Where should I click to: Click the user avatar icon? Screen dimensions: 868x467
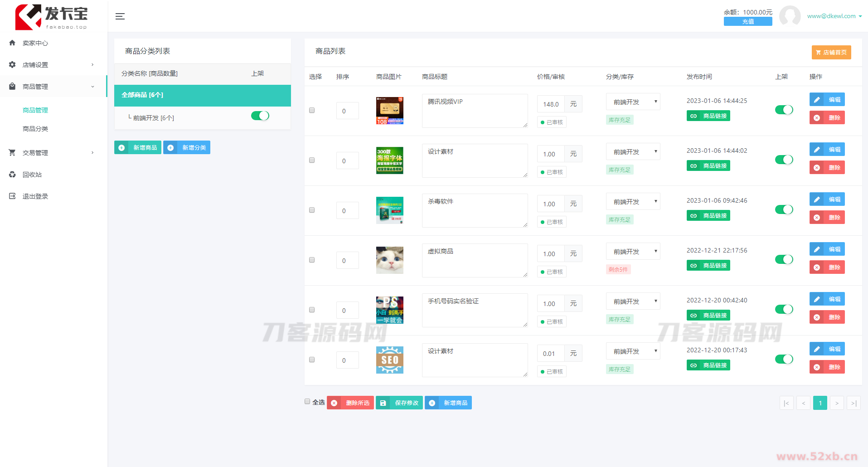[790, 16]
